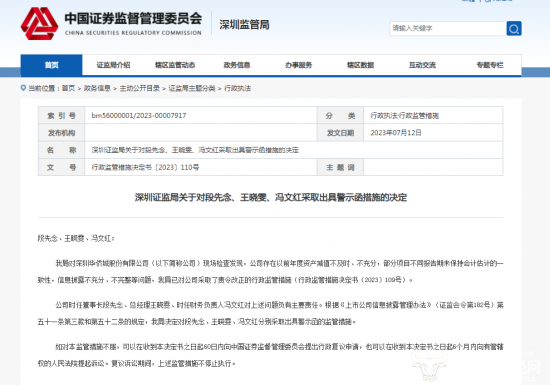This screenshot has height=385, width=550.
Task: Focus the keyword search input field
Action: (448, 28)
